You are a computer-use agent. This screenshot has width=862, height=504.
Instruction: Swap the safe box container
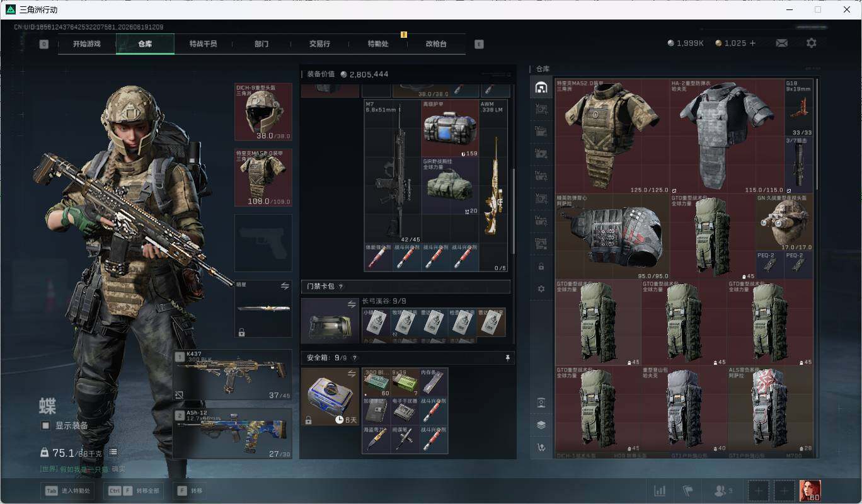pos(352,374)
